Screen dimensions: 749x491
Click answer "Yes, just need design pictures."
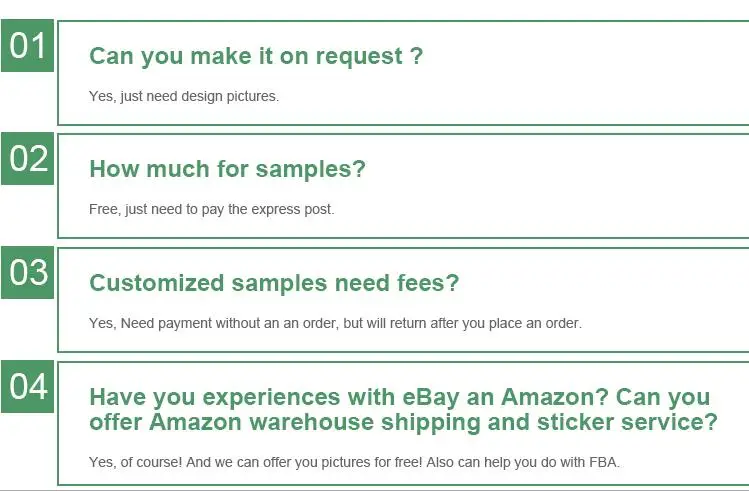click(184, 97)
